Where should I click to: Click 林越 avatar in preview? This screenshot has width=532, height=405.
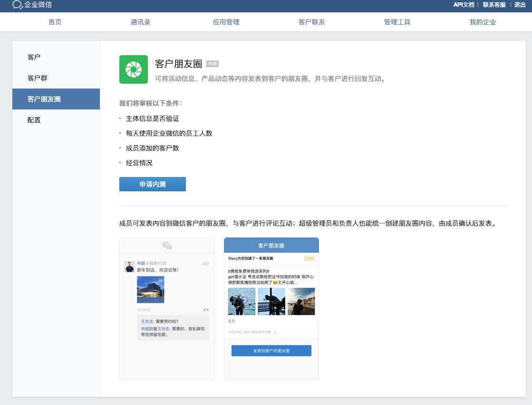(129, 267)
